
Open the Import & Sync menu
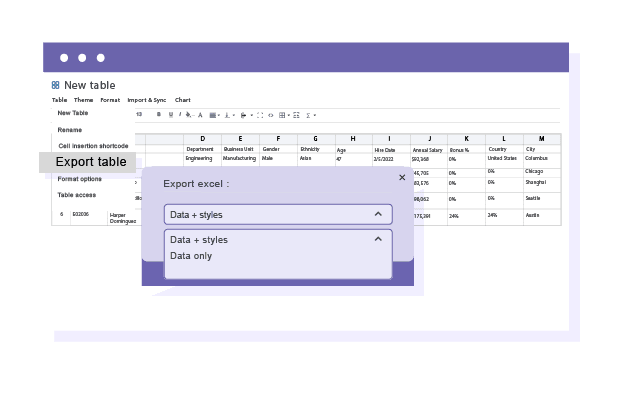[x=147, y=100]
